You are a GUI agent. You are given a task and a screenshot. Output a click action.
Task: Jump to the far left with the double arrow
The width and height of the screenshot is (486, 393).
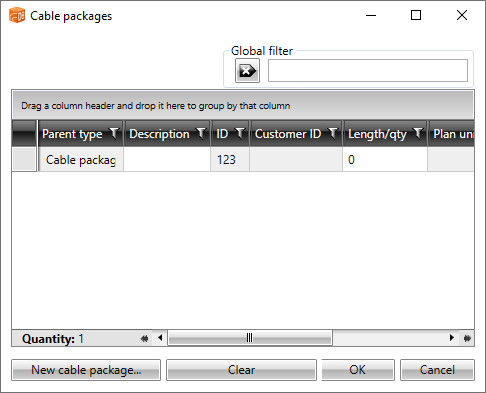point(145,338)
